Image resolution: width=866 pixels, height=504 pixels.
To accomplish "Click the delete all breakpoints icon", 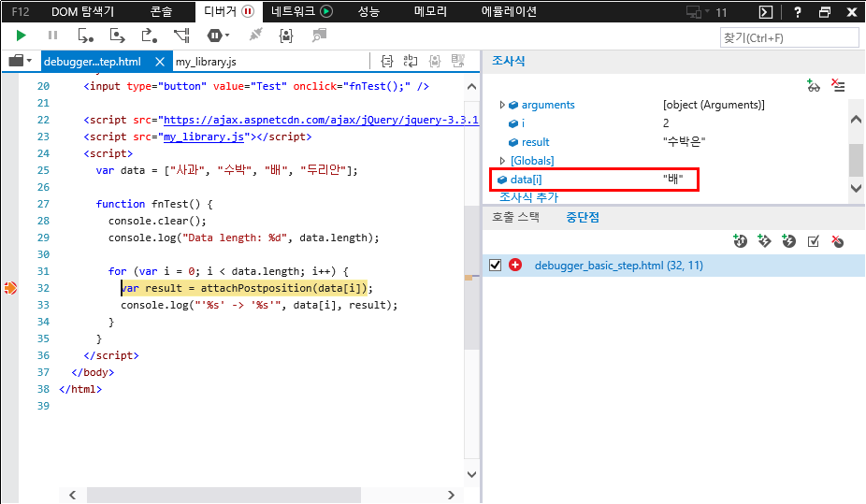I will (x=837, y=241).
